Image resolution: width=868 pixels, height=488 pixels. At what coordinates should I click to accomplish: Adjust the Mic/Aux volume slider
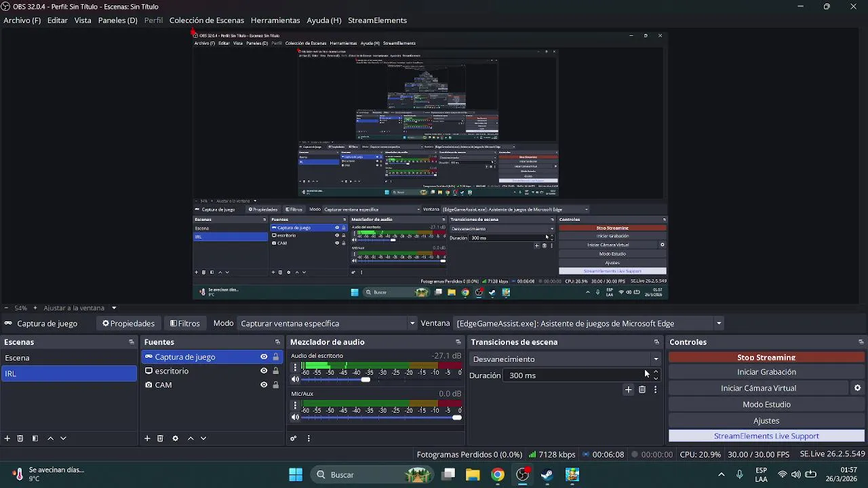pos(382,418)
